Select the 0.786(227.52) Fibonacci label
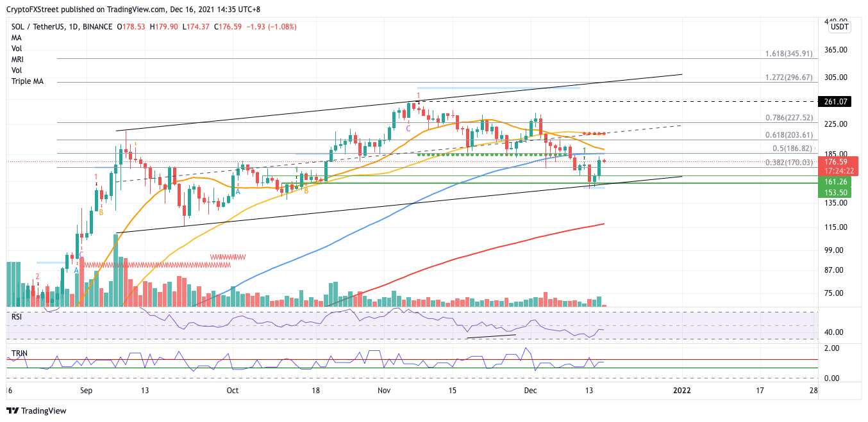 coord(790,117)
